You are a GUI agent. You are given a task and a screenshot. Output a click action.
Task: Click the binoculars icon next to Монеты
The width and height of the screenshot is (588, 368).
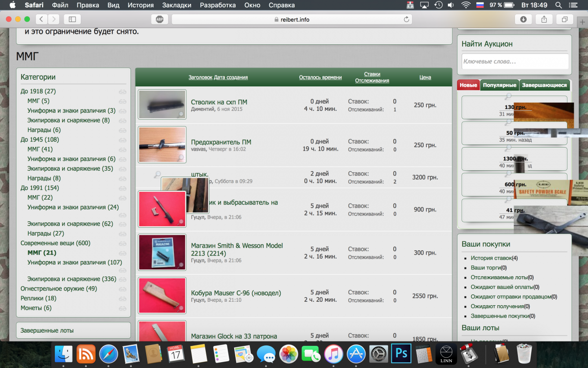122,308
